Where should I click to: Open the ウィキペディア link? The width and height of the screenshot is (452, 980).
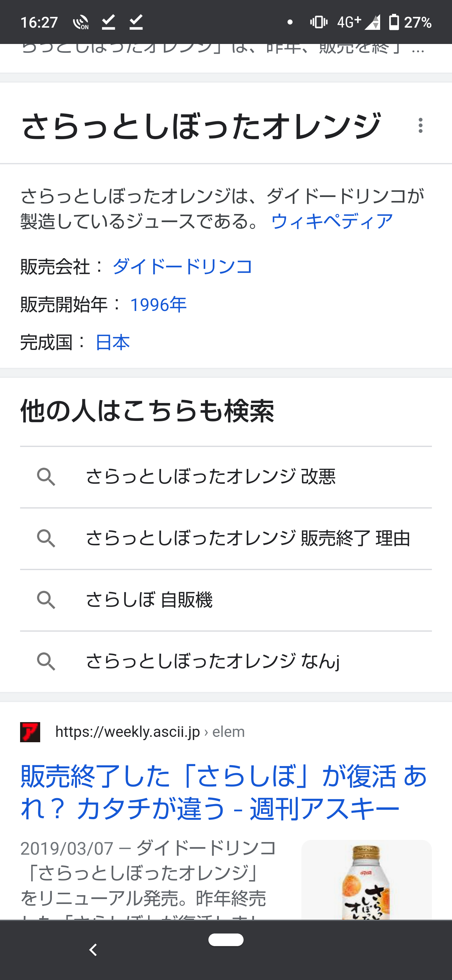tap(331, 221)
